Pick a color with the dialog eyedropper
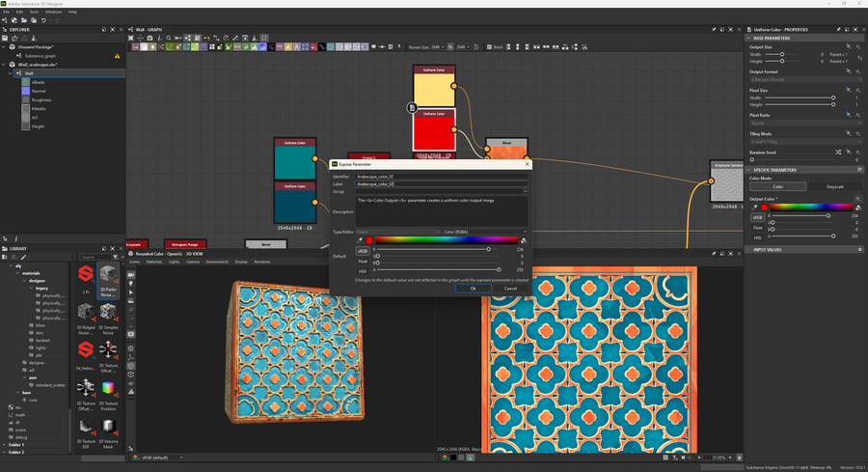This screenshot has height=472, width=868. pyautogui.click(x=361, y=240)
